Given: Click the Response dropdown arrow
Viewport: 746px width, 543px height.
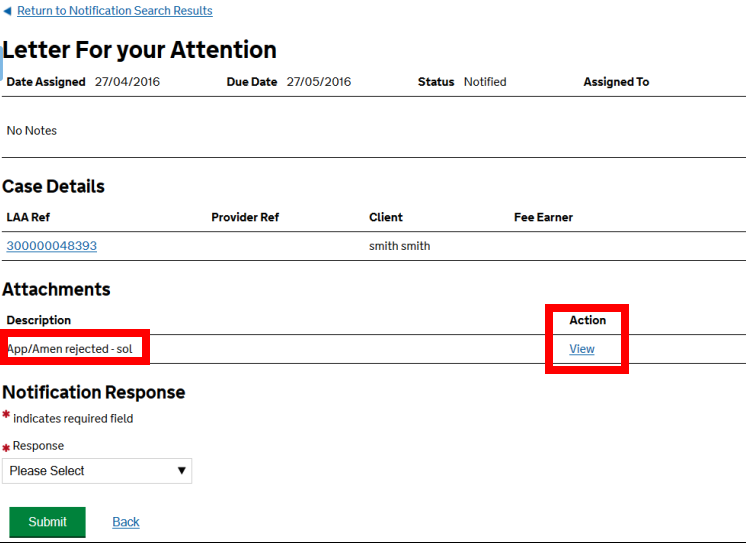Looking at the screenshot, I should pos(181,471).
